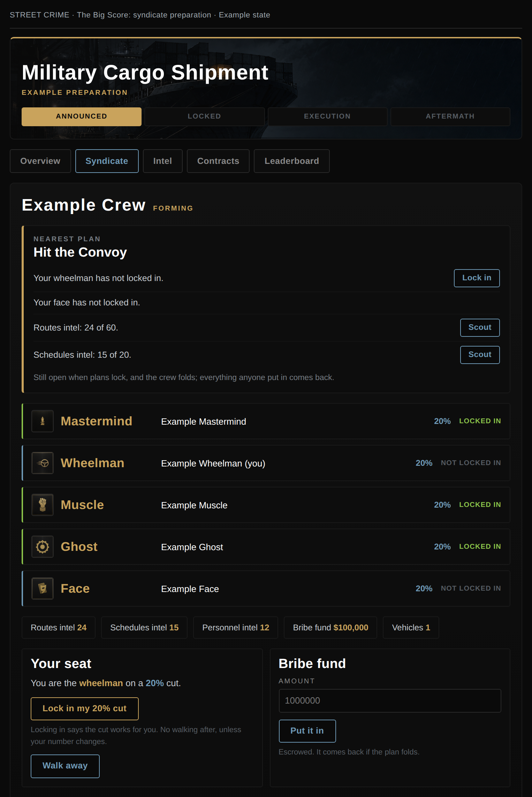This screenshot has width=532, height=797.
Task: Click the Example Face member name
Action: 190,589
